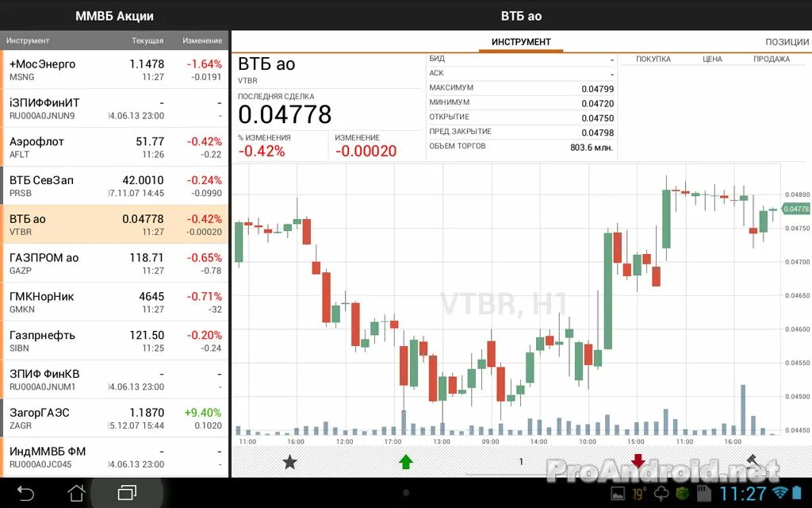Image resolution: width=812 pixels, height=508 pixels.
Task: Tap the ЗагорГАЭС +9.40% change value
Action: [x=202, y=413]
